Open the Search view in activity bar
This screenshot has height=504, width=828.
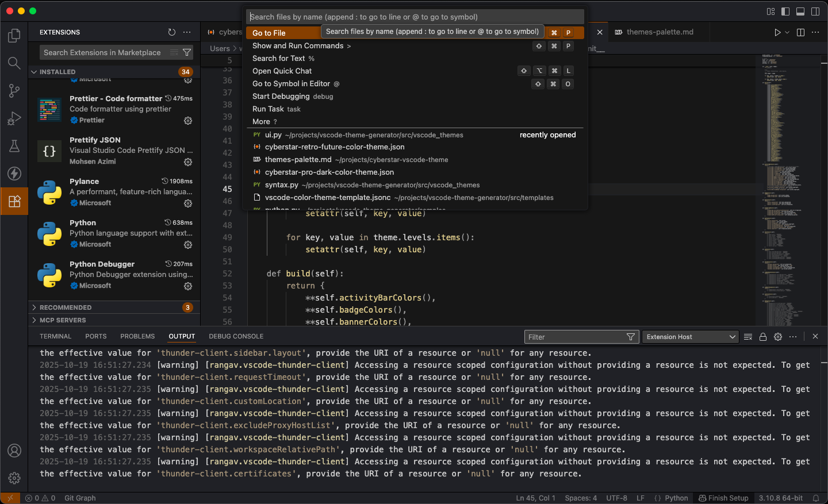pos(14,63)
